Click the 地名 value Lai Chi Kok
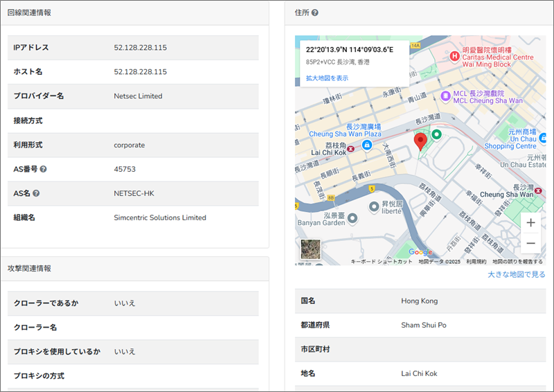The width and height of the screenshot is (554, 392). point(419,373)
